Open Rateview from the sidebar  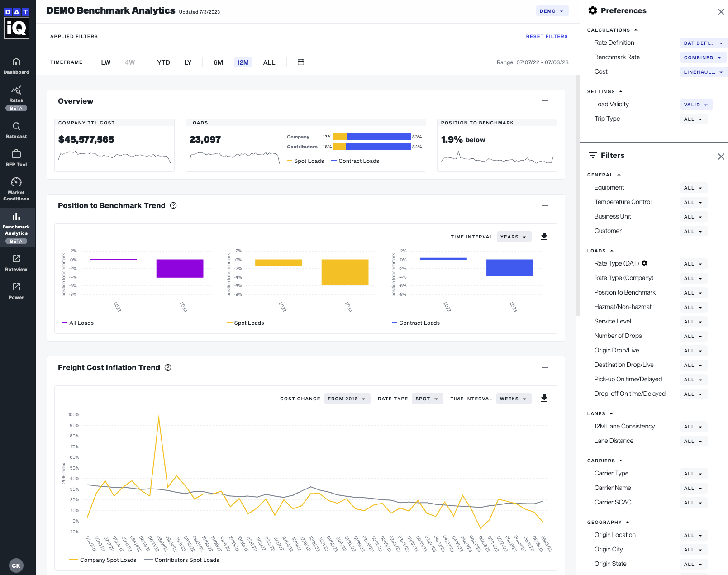(16, 263)
